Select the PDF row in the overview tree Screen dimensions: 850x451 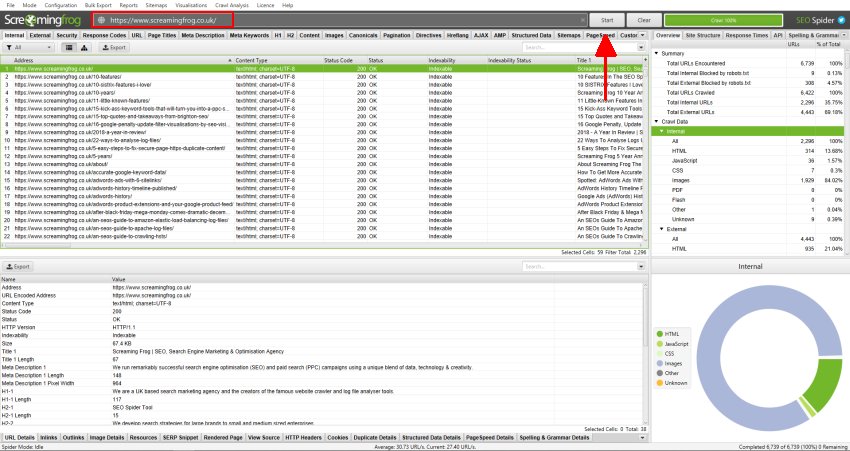click(749, 190)
